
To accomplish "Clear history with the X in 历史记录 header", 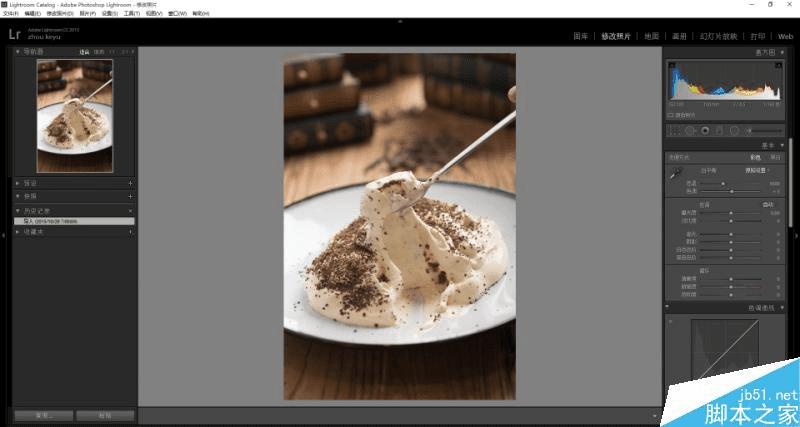I will click(x=130, y=211).
